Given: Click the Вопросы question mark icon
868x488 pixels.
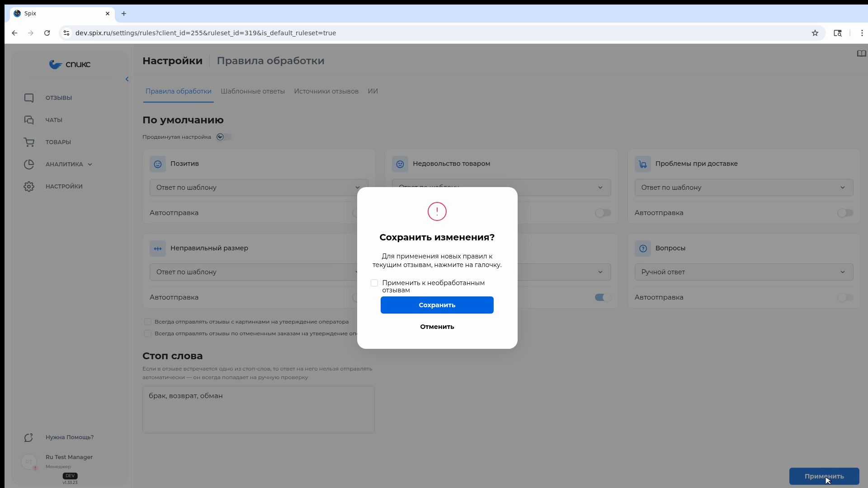Looking at the screenshot, I should click(x=643, y=249).
